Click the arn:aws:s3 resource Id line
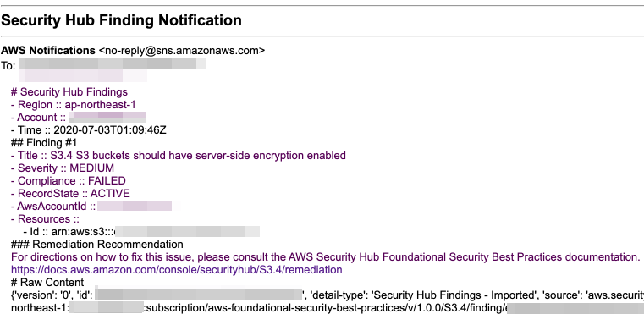The width and height of the screenshot is (644, 314). click(141, 231)
